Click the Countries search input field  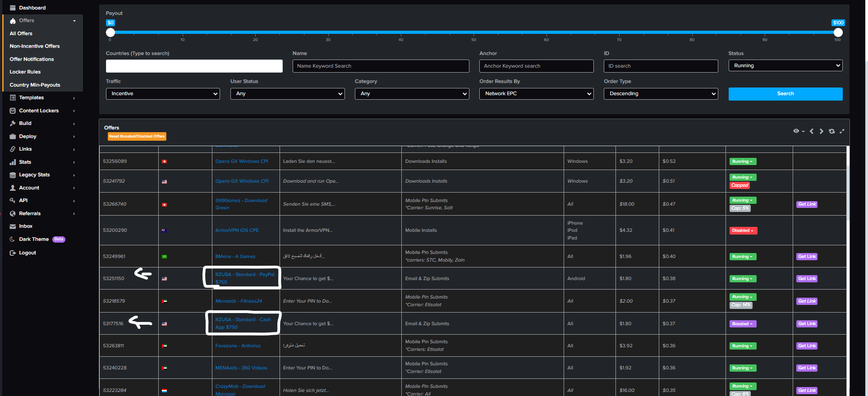pos(194,66)
